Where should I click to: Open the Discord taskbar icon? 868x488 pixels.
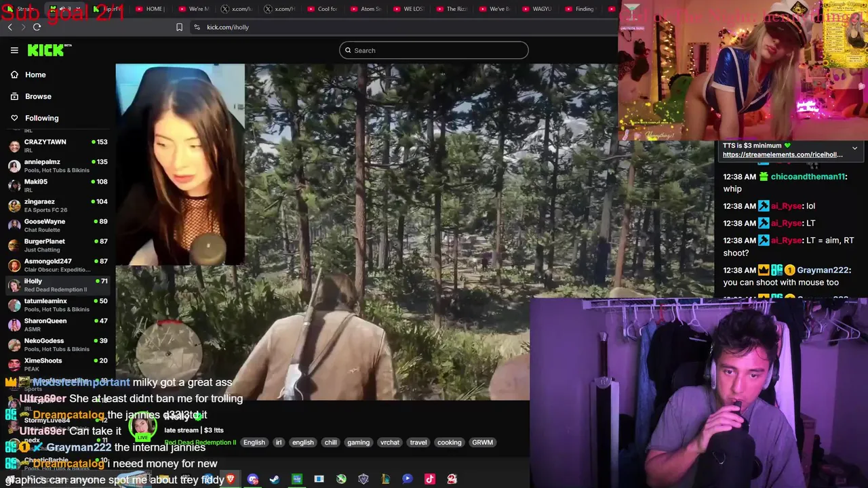pos(252,479)
